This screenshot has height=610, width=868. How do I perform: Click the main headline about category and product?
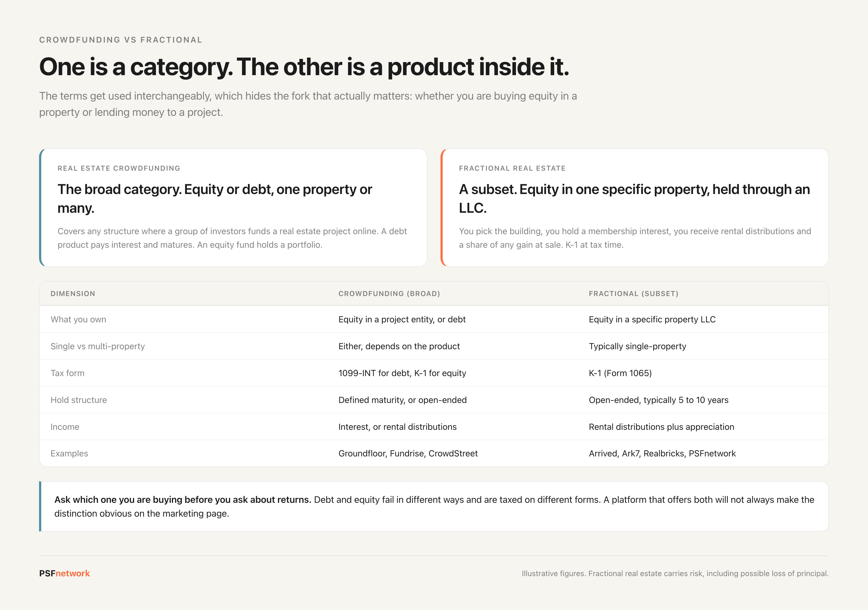click(304, 67)
